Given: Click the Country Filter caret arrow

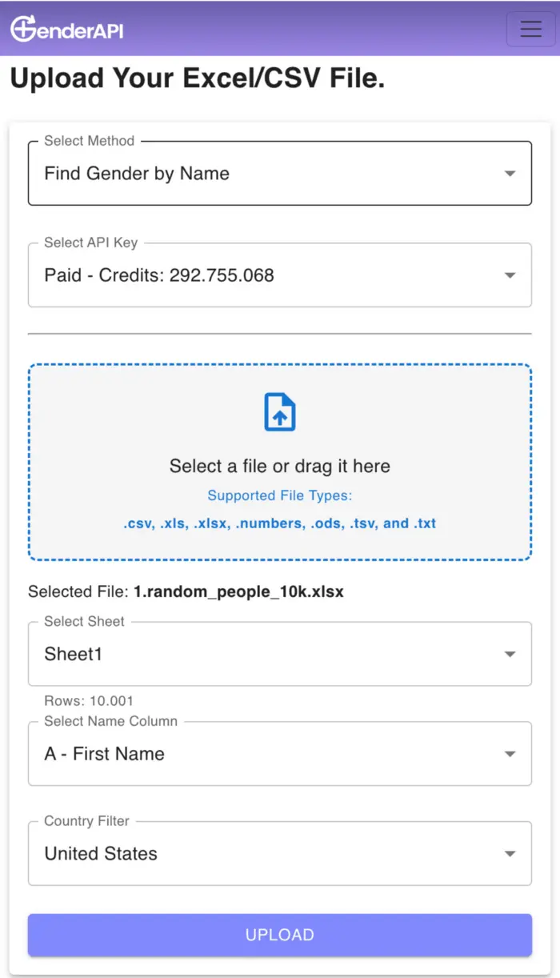Looking at the screenshot, I should click(510, 854).
